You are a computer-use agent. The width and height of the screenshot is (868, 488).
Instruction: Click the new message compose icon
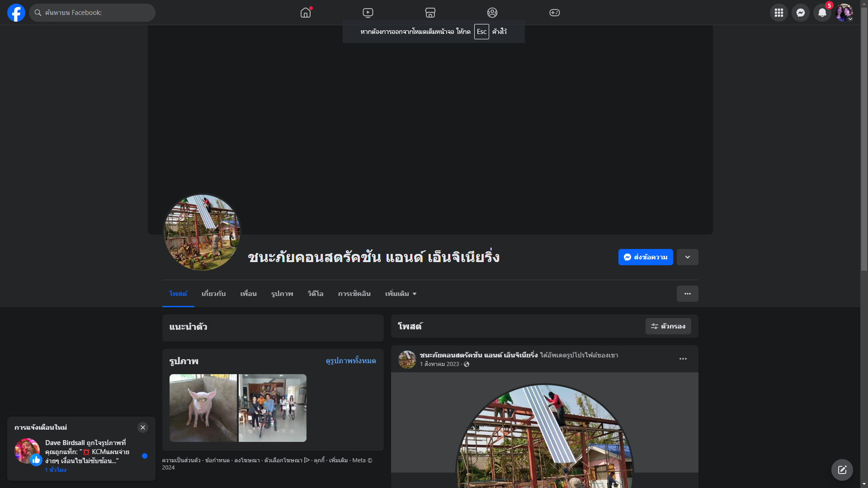pos(842,470)
